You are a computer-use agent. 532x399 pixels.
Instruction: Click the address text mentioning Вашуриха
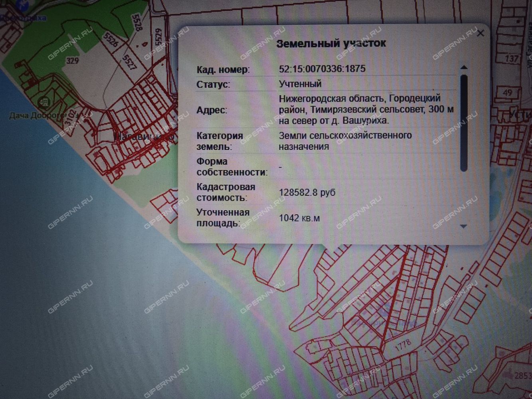click(366, 109)
